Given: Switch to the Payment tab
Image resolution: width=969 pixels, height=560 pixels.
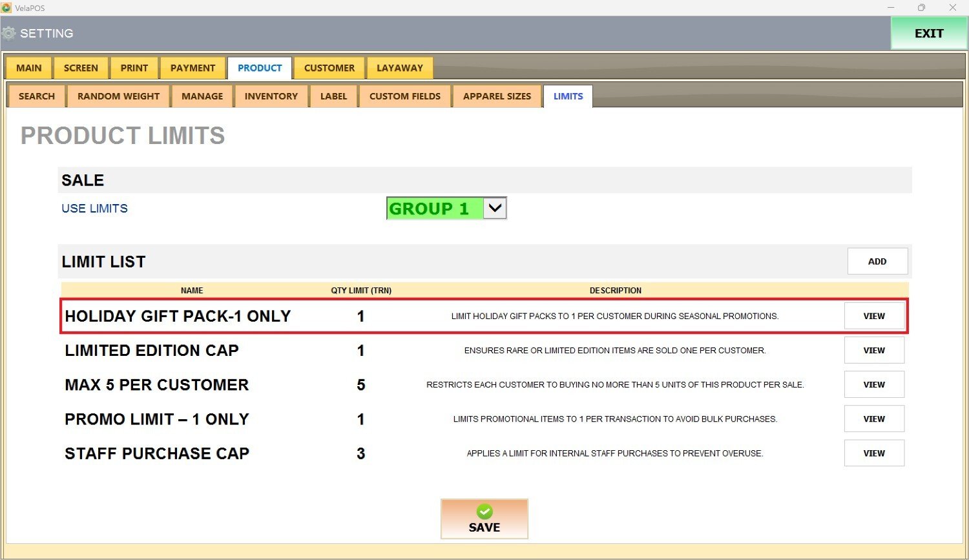Looking at the screenshot, I should click(193, 68).
